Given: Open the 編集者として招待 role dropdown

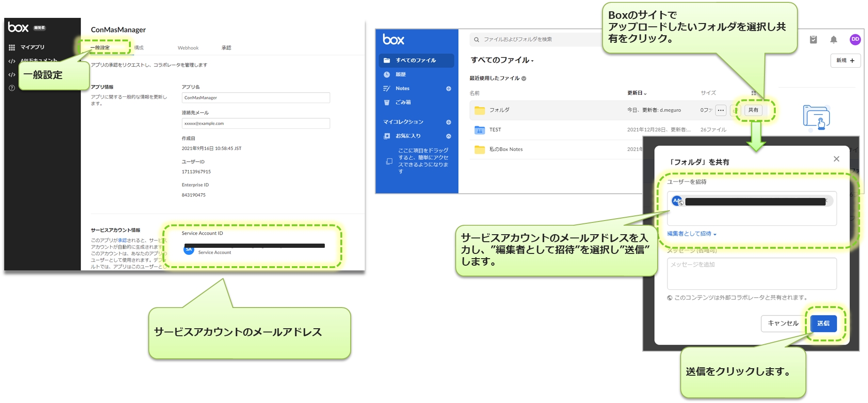Looking at the screenshot, I should (x=691, y=234).
